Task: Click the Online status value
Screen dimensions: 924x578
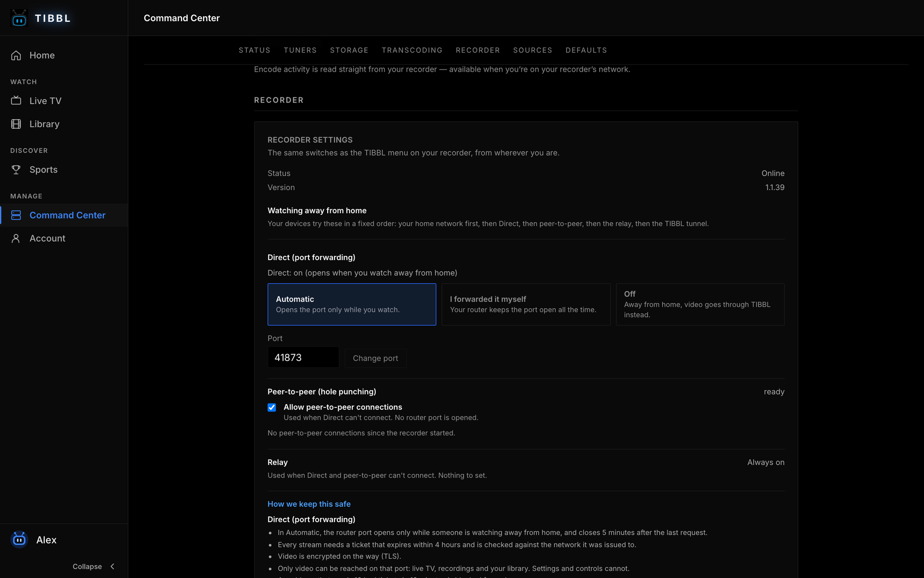Action: point(773,173)
